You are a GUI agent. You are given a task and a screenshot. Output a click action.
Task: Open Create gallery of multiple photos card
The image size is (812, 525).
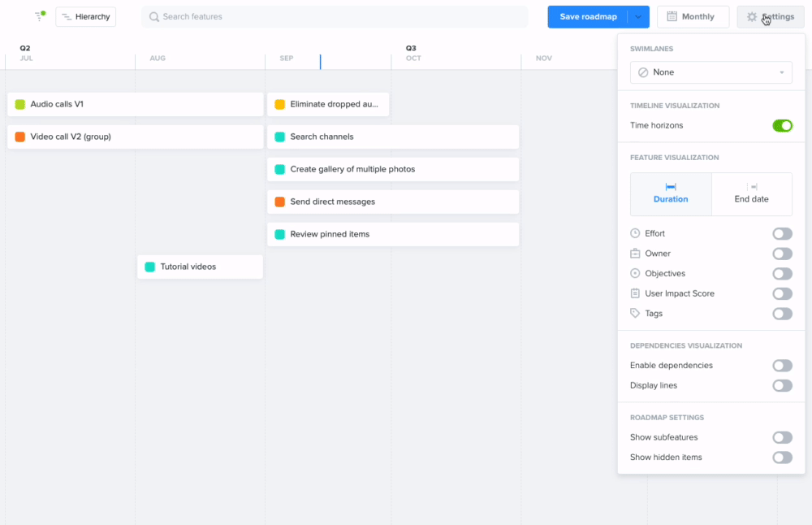coord(393,170)
